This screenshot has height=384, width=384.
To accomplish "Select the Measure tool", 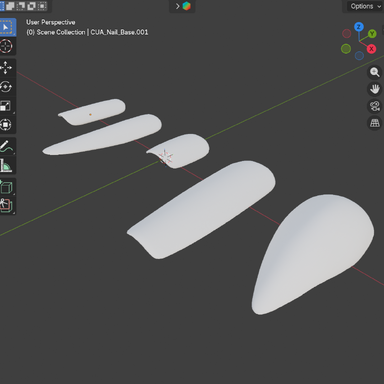I will click(7, 165).
